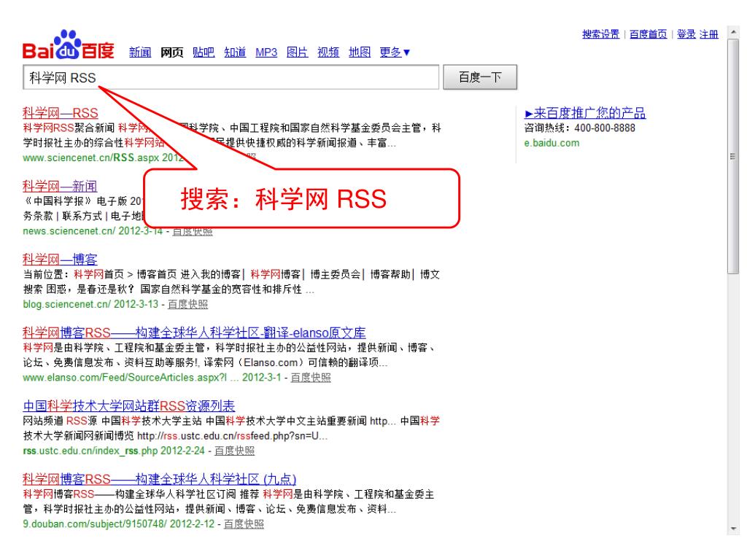747x560 pixels.
Task: Open 中国科学技术大学网站群RSS资源列表 result
Action: pyautogui.click(x=128, y=405)
